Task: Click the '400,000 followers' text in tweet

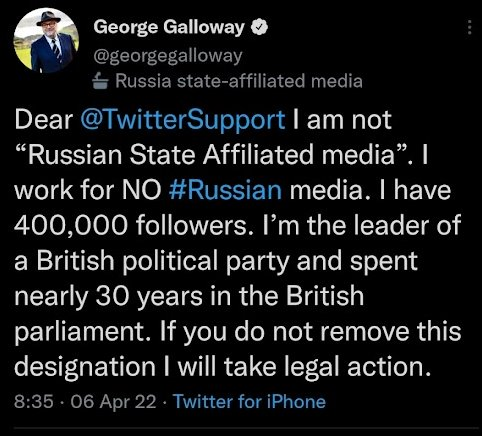Action: click(x=129, y=226)
